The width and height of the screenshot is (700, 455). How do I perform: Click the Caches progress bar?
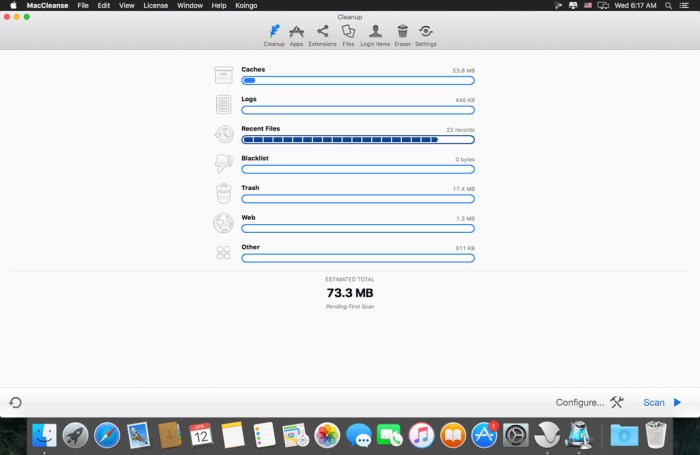358,80
